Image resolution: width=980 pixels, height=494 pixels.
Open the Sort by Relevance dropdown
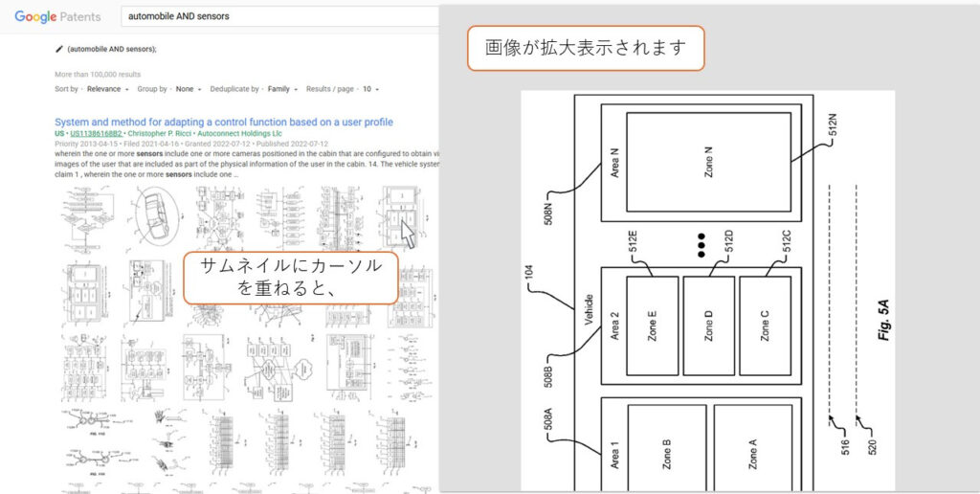(x=107, y=89)
